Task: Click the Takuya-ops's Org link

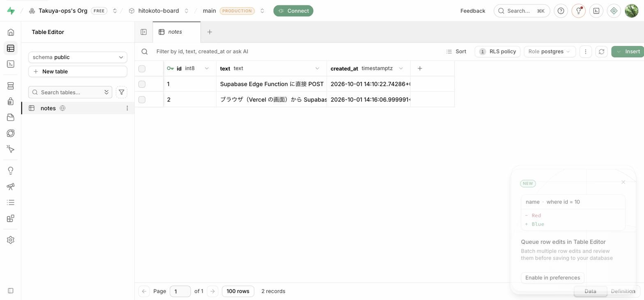Action: pos(63,11)
